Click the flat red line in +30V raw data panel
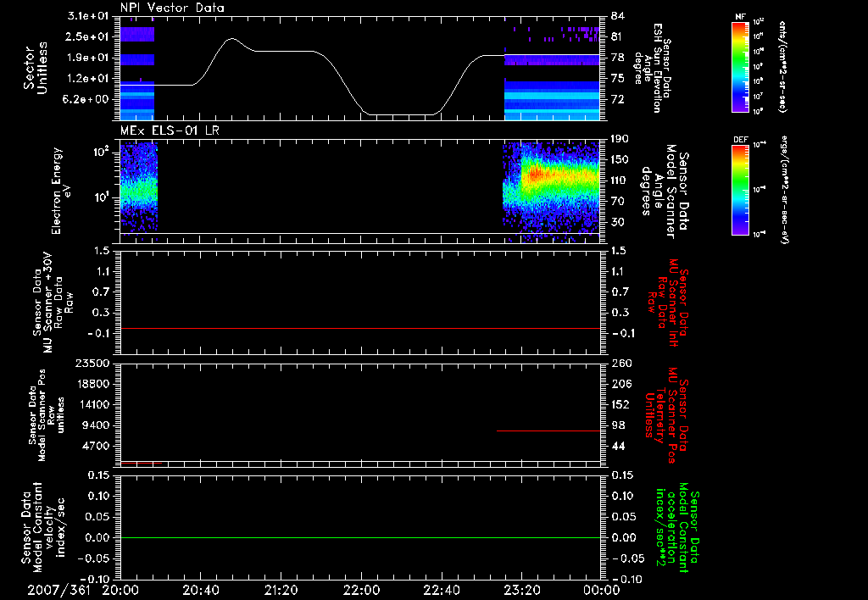Image resolution: width=868 pixels, height=600 pixels. pos(360,328)
